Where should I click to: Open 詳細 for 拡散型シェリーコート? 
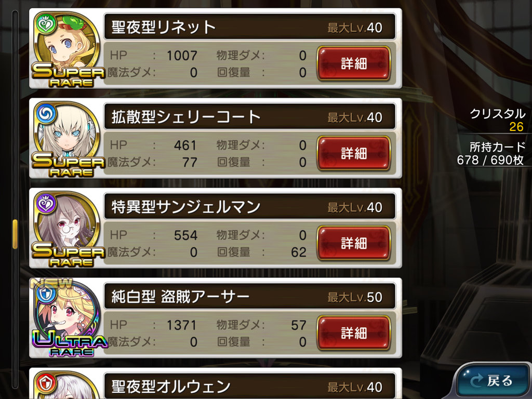pyautogui.click(x=353, y=153)
